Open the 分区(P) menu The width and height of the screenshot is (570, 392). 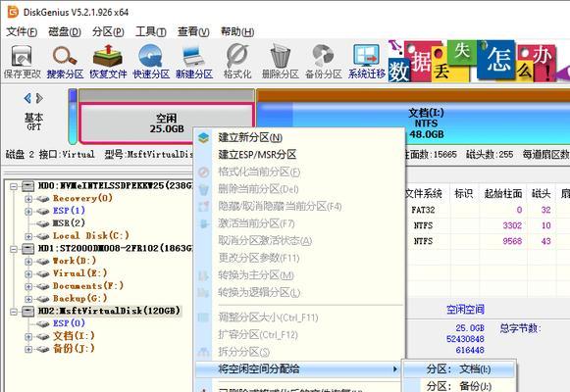point(108,32)
